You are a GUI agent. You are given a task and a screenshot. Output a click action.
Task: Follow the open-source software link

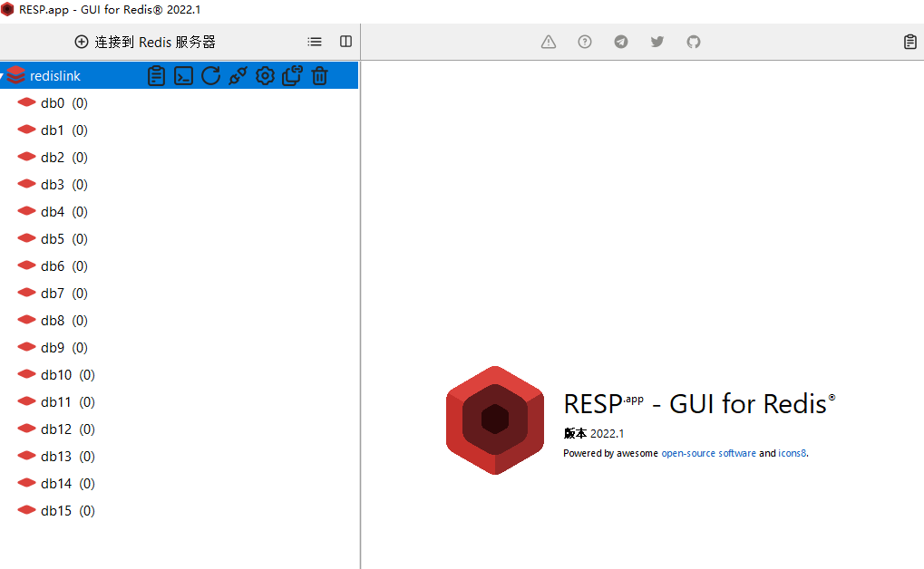point(708,453)
